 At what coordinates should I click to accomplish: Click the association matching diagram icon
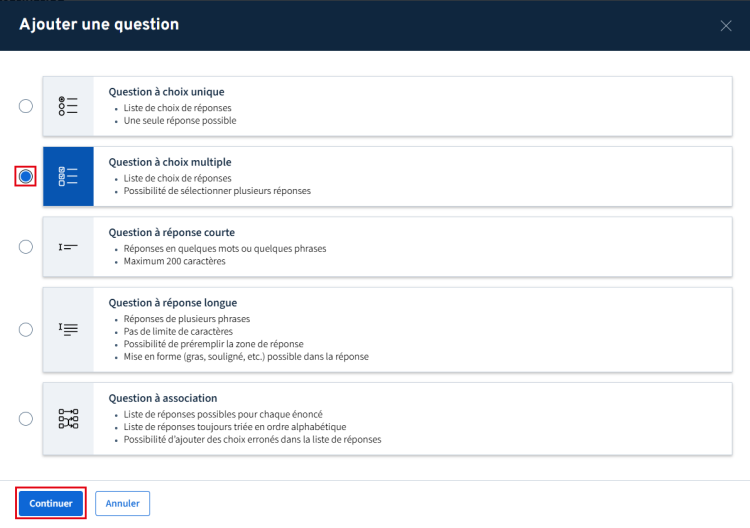click(68, 418)
